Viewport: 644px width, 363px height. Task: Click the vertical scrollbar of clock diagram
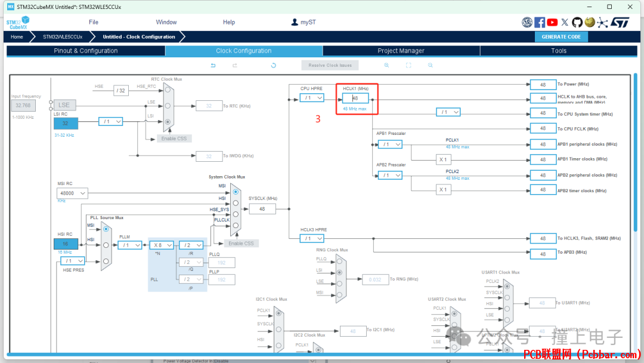(x=636, y=152)
